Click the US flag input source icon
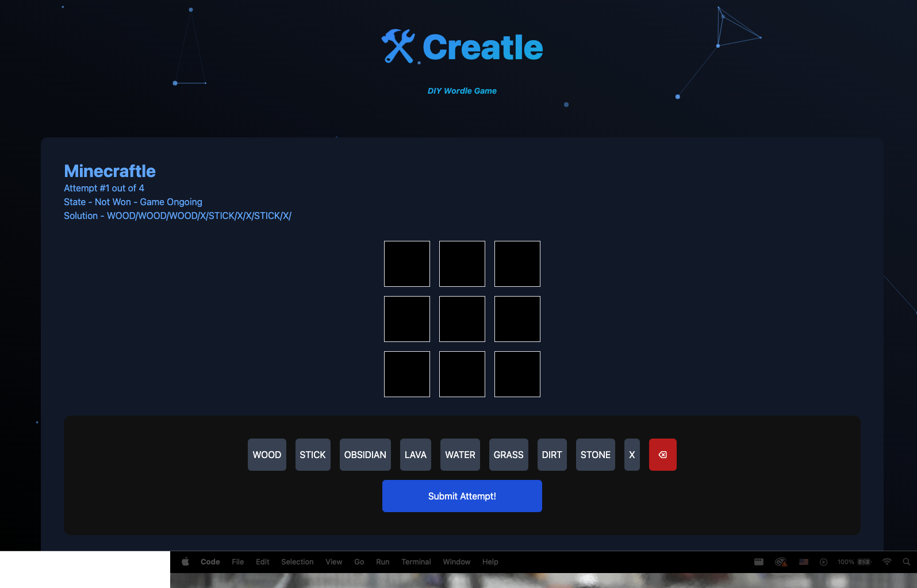Screen dimensions: 917x588 tap(804, 562)
